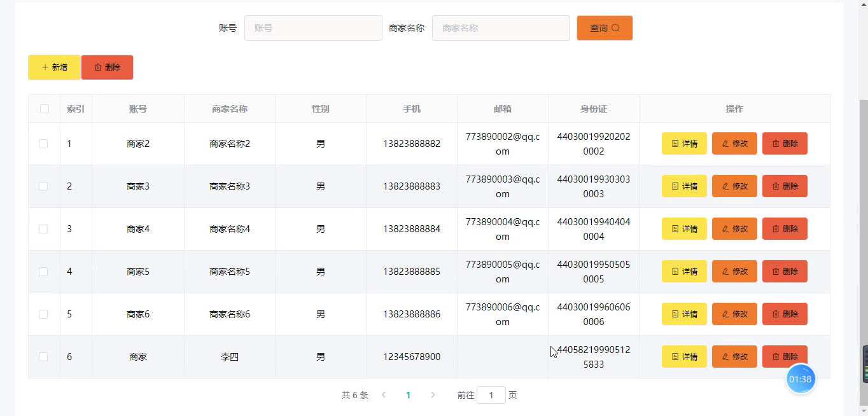Click phone number 13823888883

[x=412, y=186]
